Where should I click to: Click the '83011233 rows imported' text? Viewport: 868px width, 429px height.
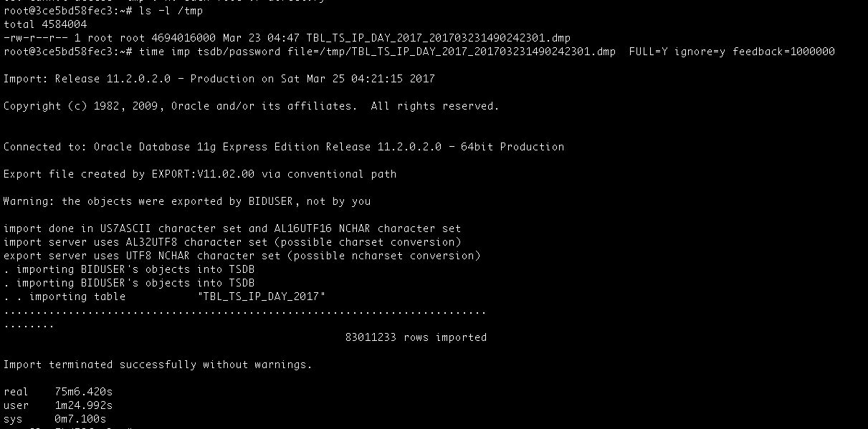coord(416,337)
